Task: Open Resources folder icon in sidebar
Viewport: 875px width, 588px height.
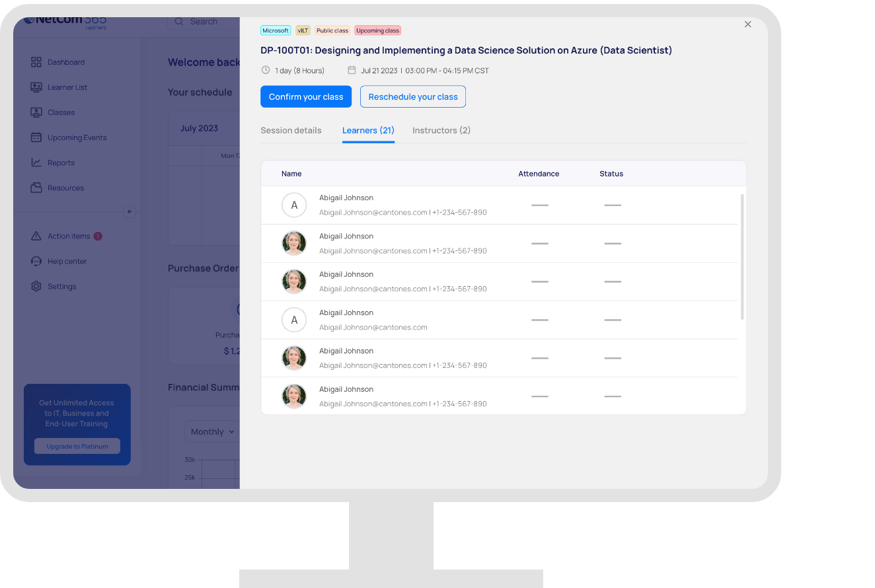Action: [36, 188]
